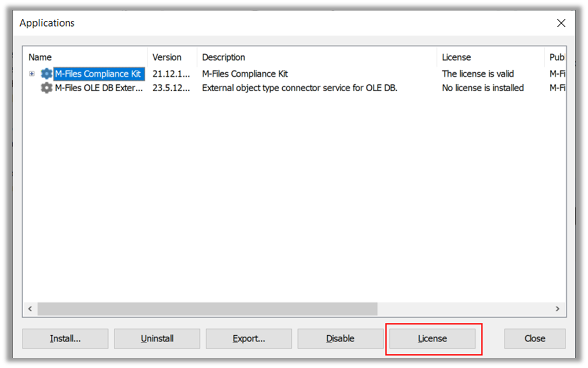Screen dimensions: 588x368
Task: Sort by the Name column header
Action: point(85,57)
